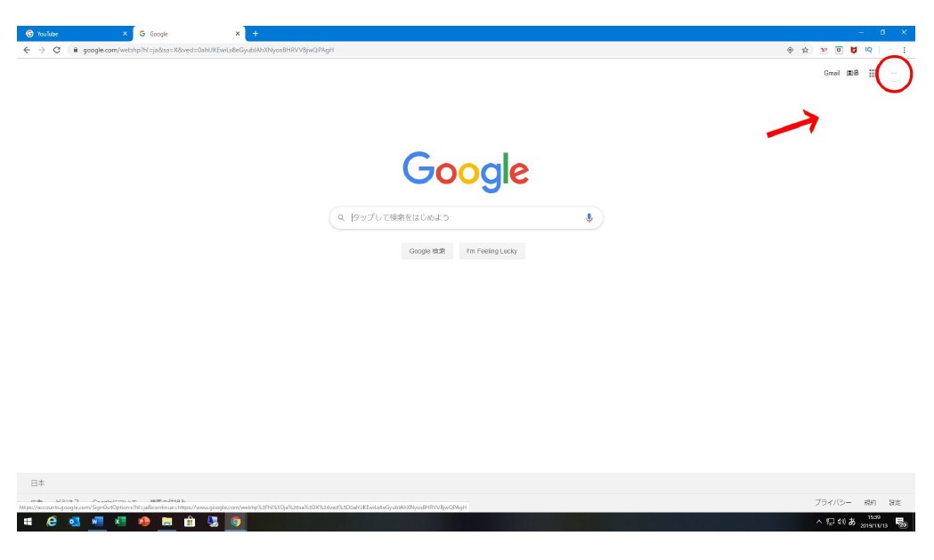
Task: Open the Google apps grid
Action: [x=872, y=73]
